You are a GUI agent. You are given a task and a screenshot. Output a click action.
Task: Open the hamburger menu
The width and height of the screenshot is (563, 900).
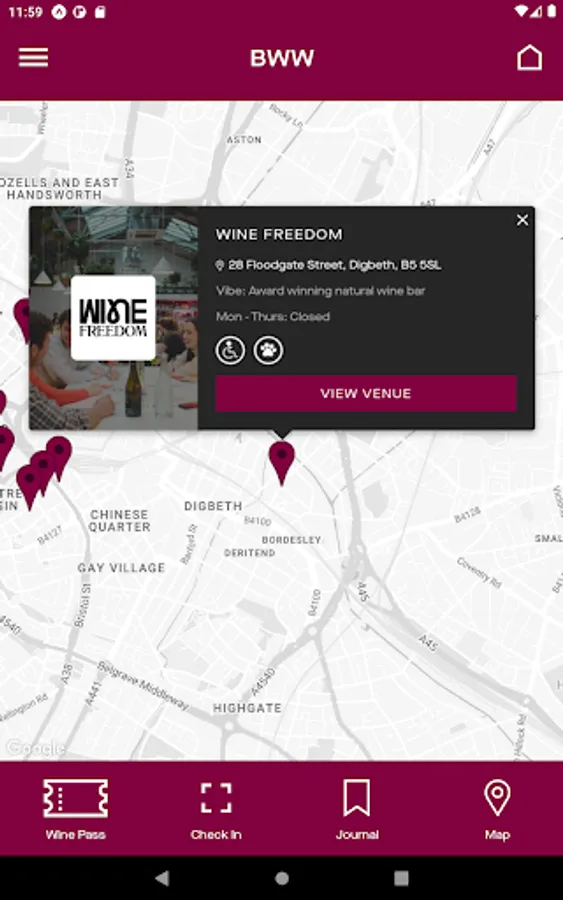33,57
